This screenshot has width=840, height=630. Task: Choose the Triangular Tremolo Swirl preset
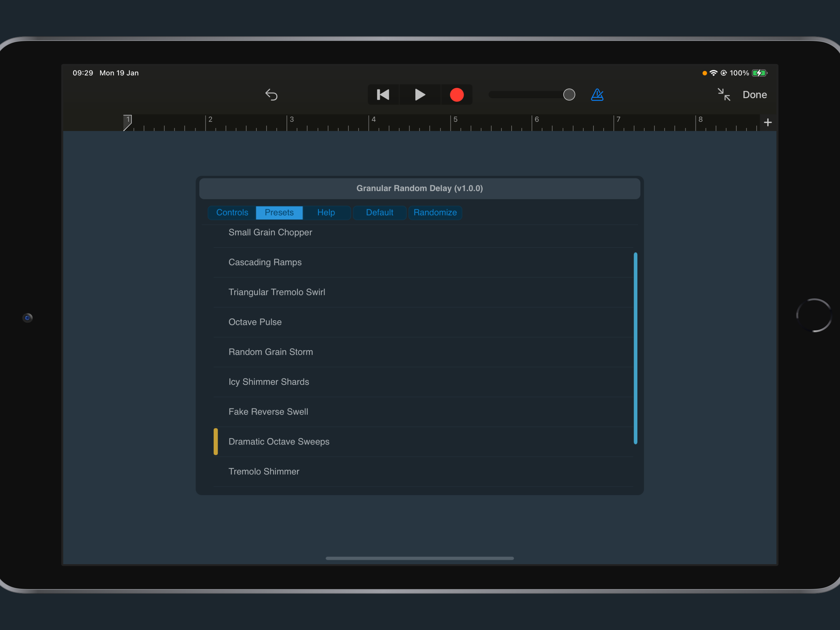click(x=423, y=292)
